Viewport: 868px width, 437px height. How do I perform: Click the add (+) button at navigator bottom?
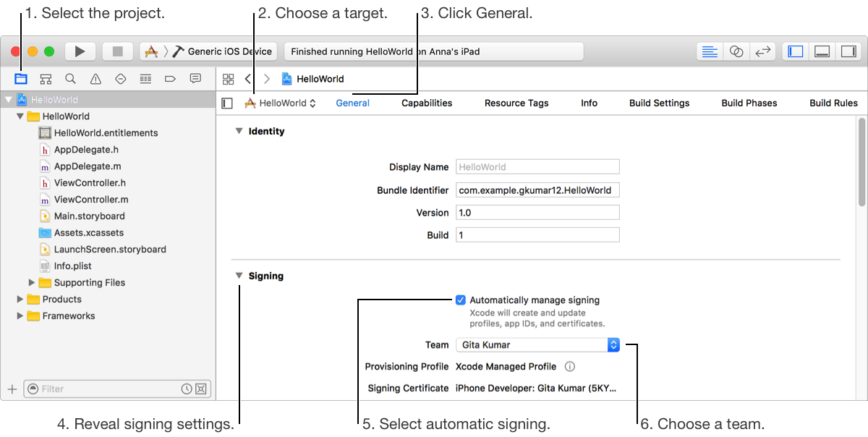pos(12,389)
